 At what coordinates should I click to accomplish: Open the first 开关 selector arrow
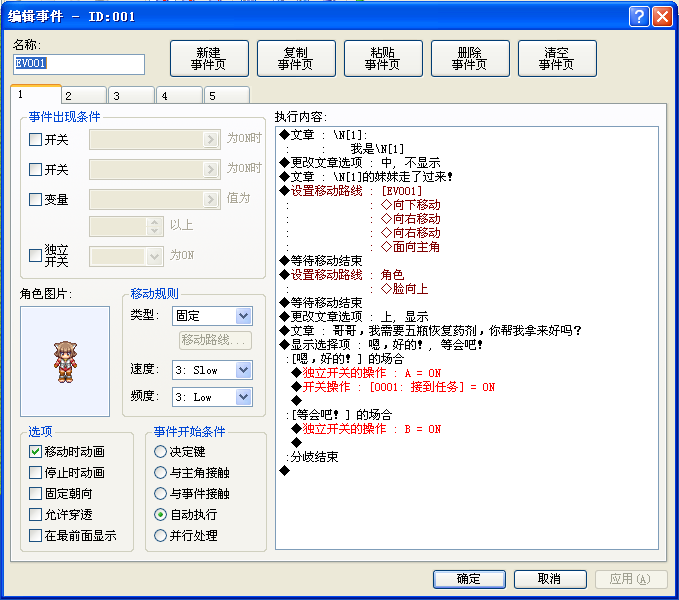tap(210, 139)
